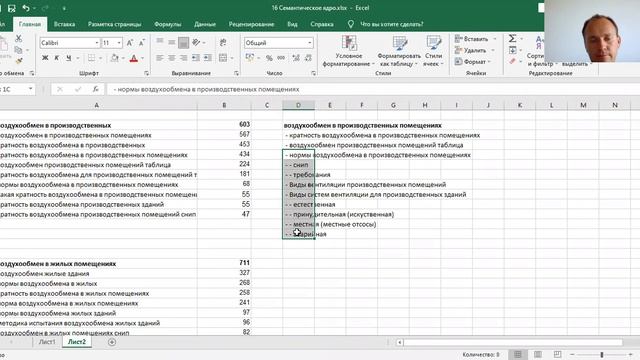Save workbook with the floppy disk icon
Viewport: 640px width, 360px height.
tap(11, 8)
